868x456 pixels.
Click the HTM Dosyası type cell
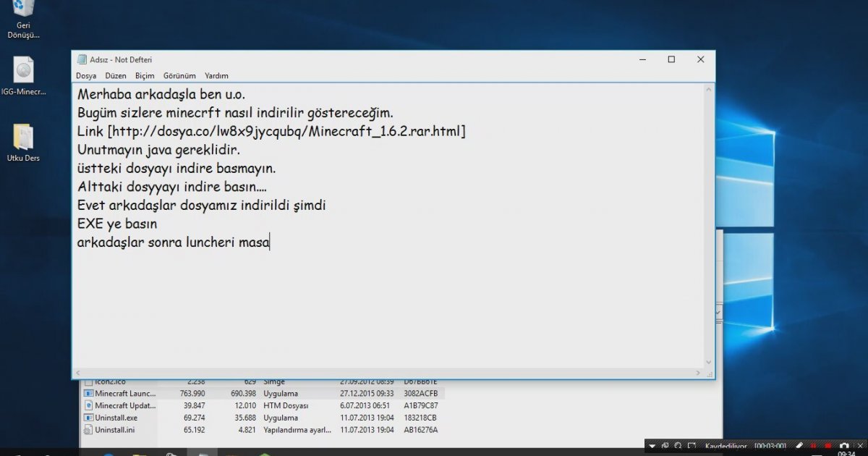pos(286,405)
